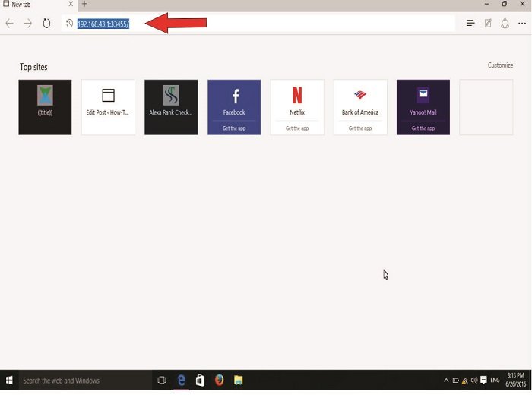Click the Customize link
The width and height of the screenshot is (532, 395).
[x=500, y=65]
